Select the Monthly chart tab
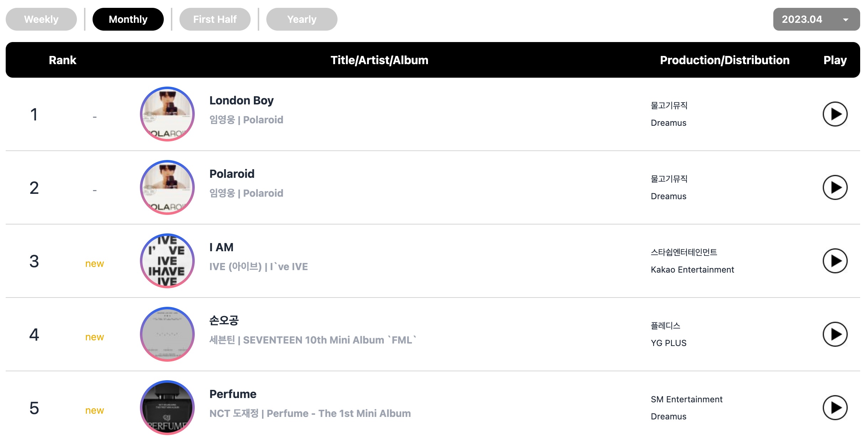 (128, 19)
